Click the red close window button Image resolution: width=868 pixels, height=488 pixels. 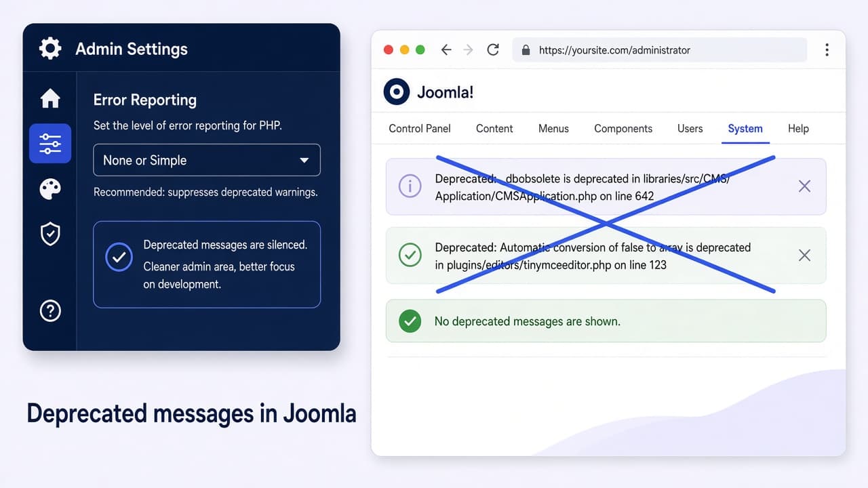coord(389,49)
